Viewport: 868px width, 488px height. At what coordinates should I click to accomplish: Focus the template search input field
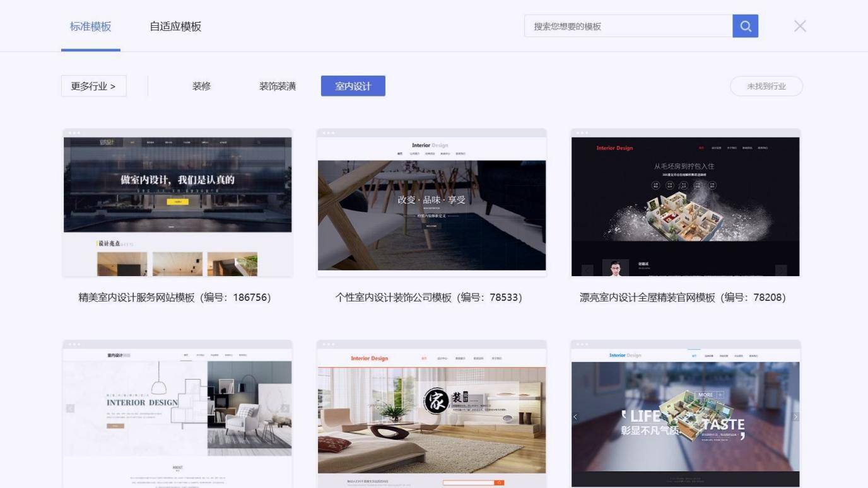[x=628, y=26]
